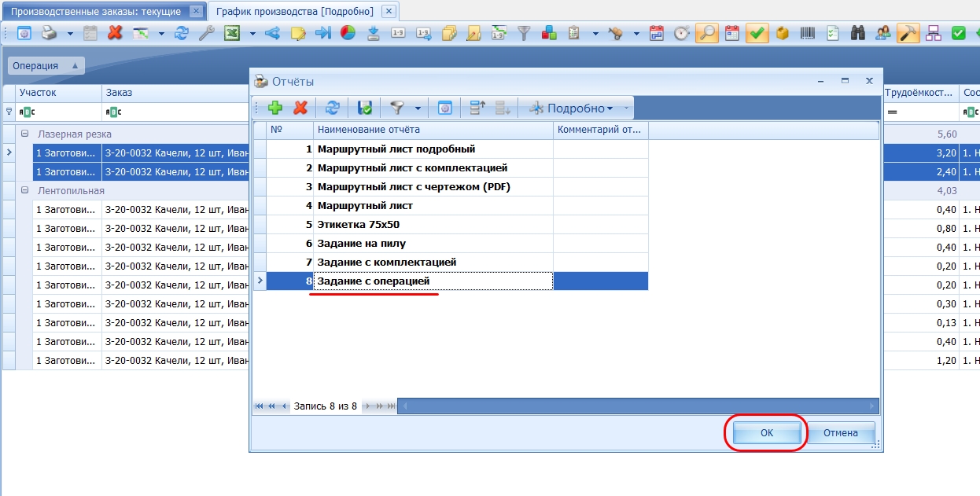Click the network diagram icon in main toolbar
The height and width of the screenshot is (496, 980).
click(934, 33)
